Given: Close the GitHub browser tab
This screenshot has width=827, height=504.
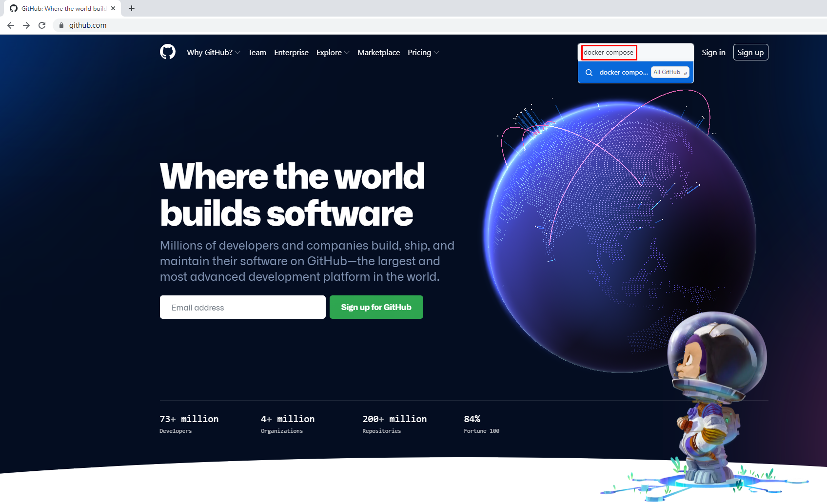Looking at the screenshot, I should point(113,8).
